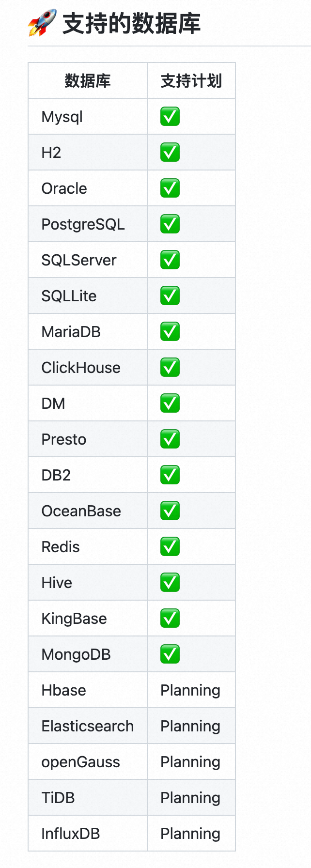The width and height of the screenshot is (311, 868).
Task: Click the green checkmark beside H2
Action: point(170,152)
